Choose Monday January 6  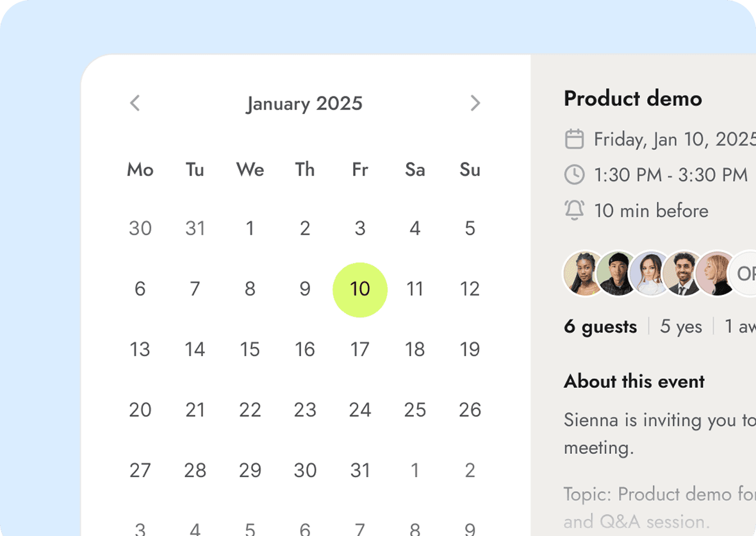click(140, 289)
